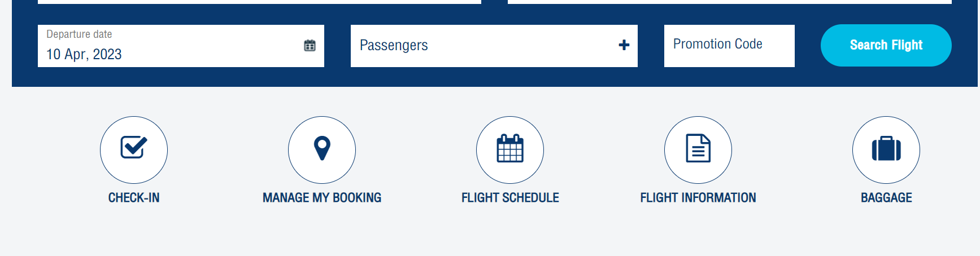This screenshot has height=256, width=980.
Task: Select the Manage My Booking pin icon
Action: point(322,150)
